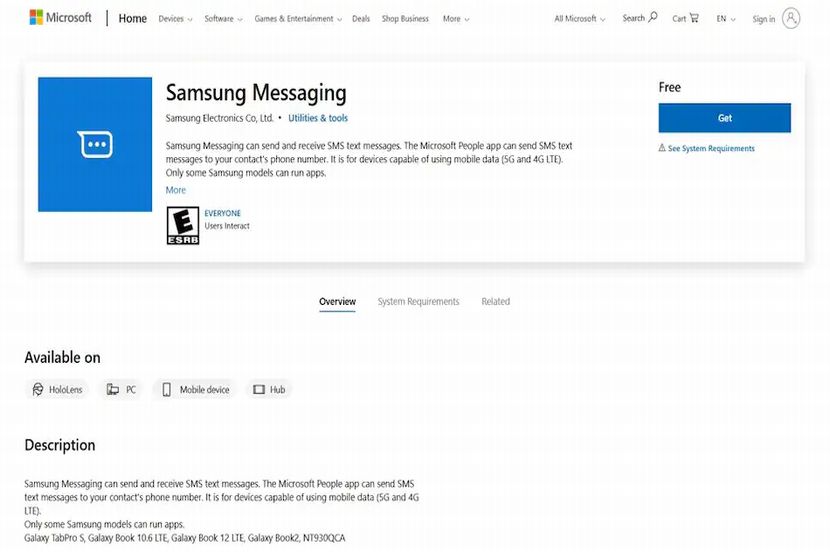Click the Samsung Messaging title heading

[256, 93]
